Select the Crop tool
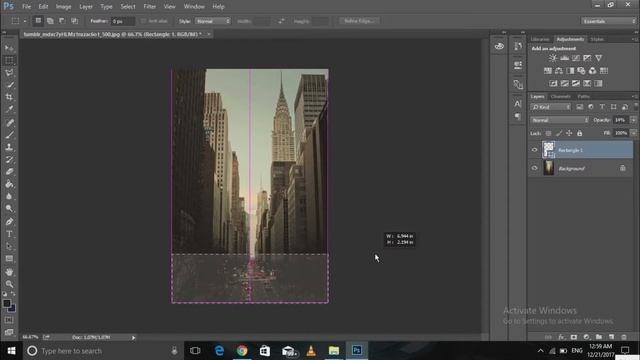Image resolution: width=640 pixels, height=360 pixels. (x=9, y=97)
